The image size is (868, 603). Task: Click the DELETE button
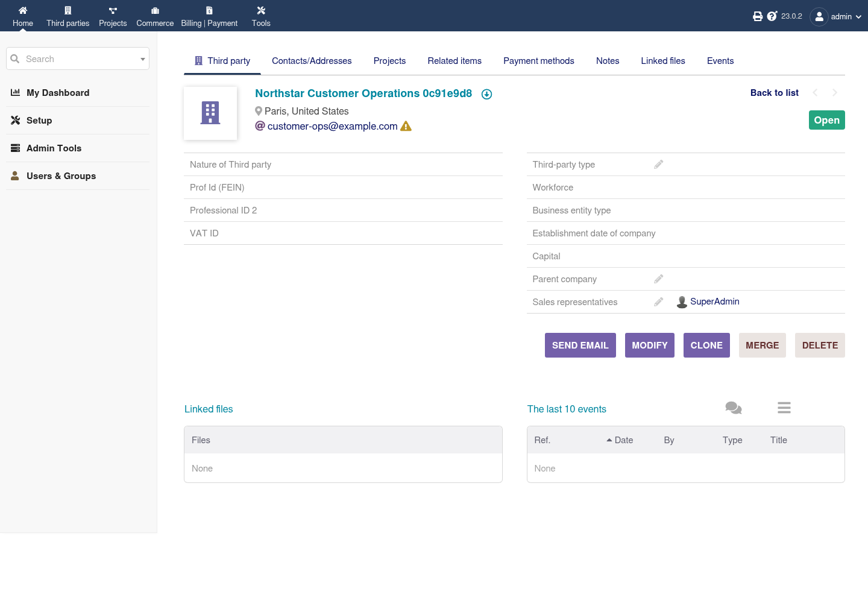click(820, 346)
